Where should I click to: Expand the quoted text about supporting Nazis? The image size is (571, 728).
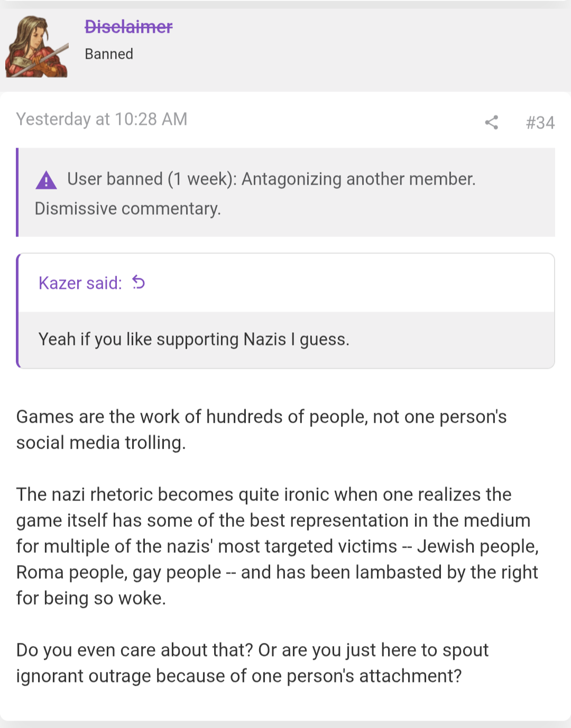click(194, 339)
